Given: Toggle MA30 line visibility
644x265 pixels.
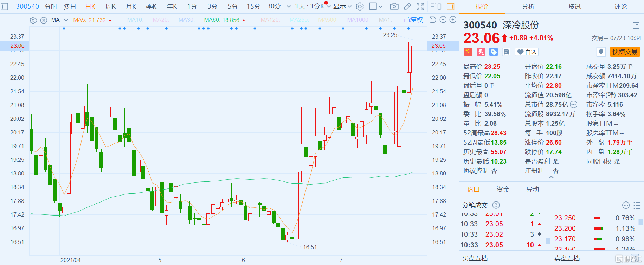Looking at the screenshot, I should (x=186, y=20).
